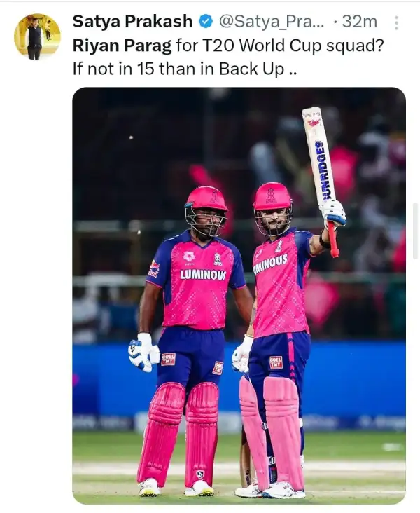Screen dimensions: 420x513
Task: Click the LUMINOUS logo on left jersey
Action: [203, 275]
